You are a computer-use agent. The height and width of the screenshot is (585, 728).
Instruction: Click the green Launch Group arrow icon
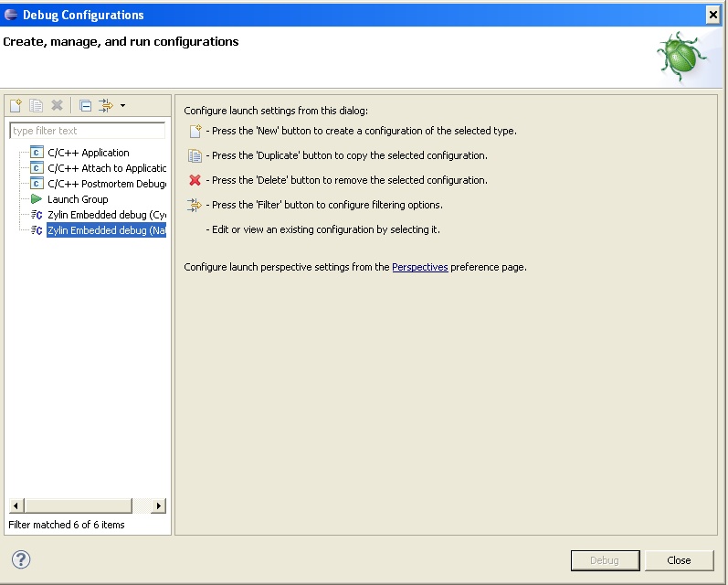pos(37,199)
